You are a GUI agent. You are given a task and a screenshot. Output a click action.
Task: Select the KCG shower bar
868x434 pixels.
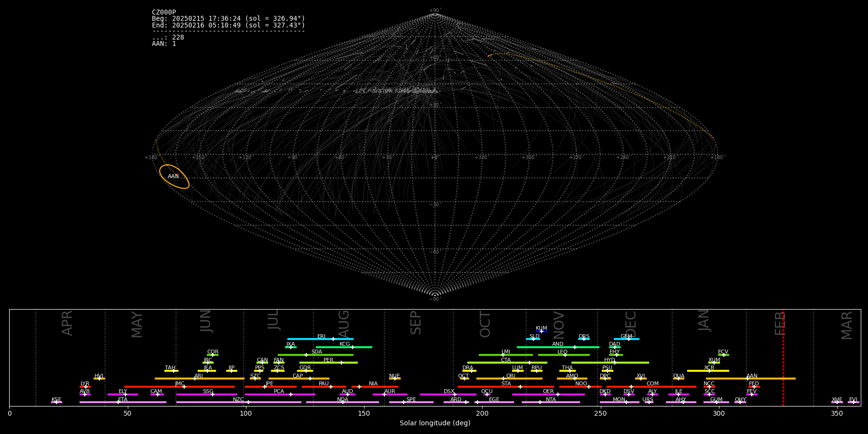344,347
